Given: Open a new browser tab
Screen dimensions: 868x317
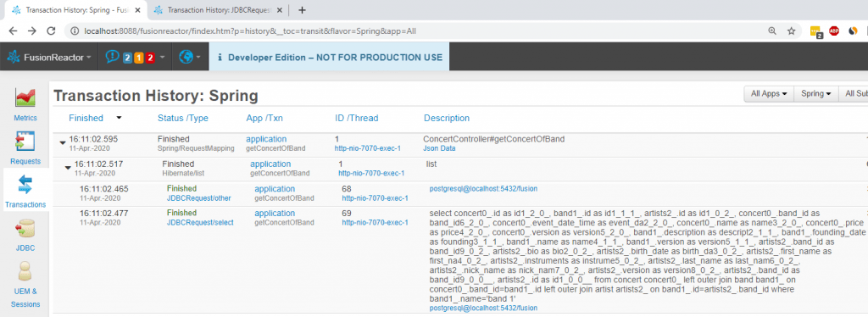Looking at the screenshot, I should [302, 10].
